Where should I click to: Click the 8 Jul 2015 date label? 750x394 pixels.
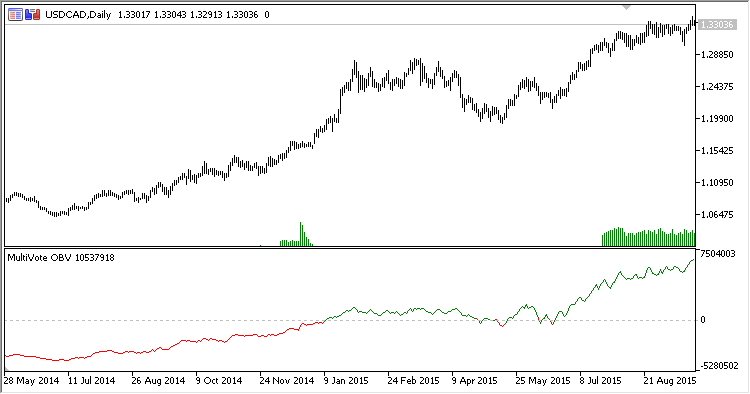[600, 381]
